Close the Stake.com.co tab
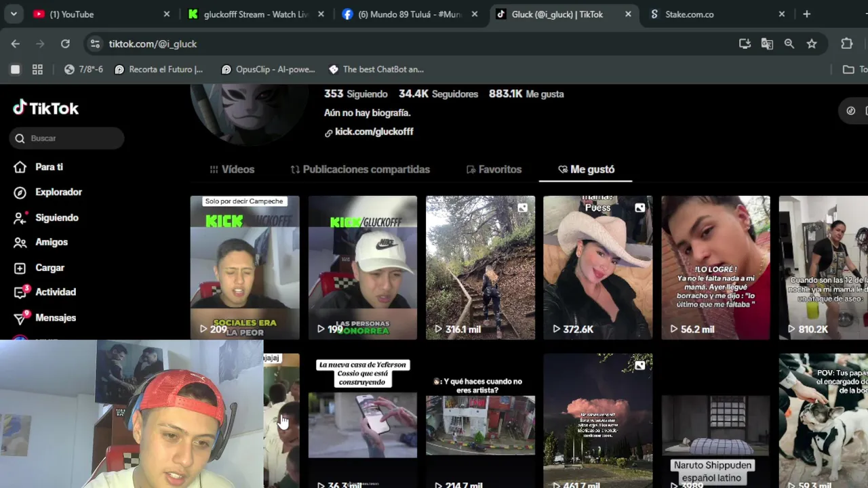Image resolution: width=868 pixels, height=488 pixels. pyautogui.click(x=782, y=14)
